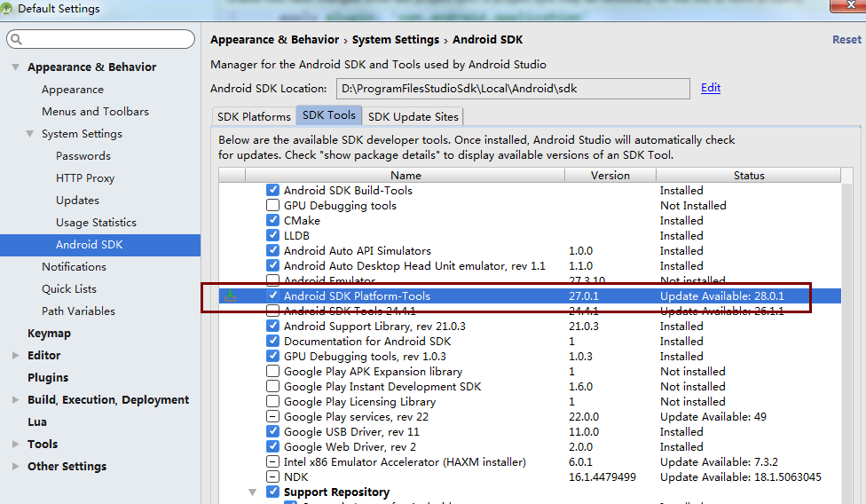Screen dimensions: 866x504
Task: Select Plugins in the sidebar
Action: (48, 378)
